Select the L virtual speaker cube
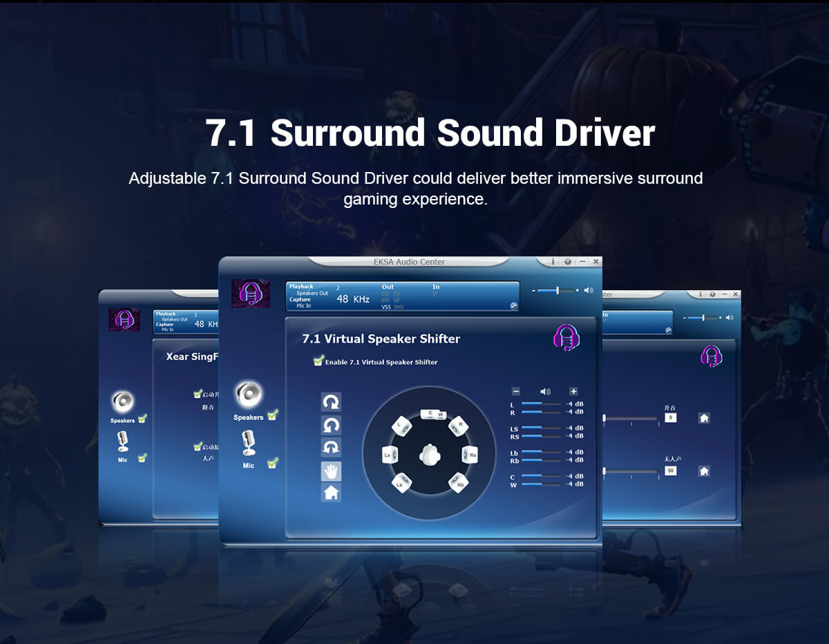The width and height of the screenshot is (829, 644). coord(401,425)
